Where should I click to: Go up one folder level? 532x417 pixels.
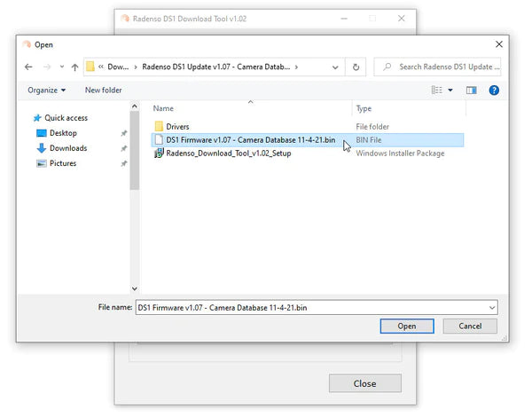pos(74,67)
